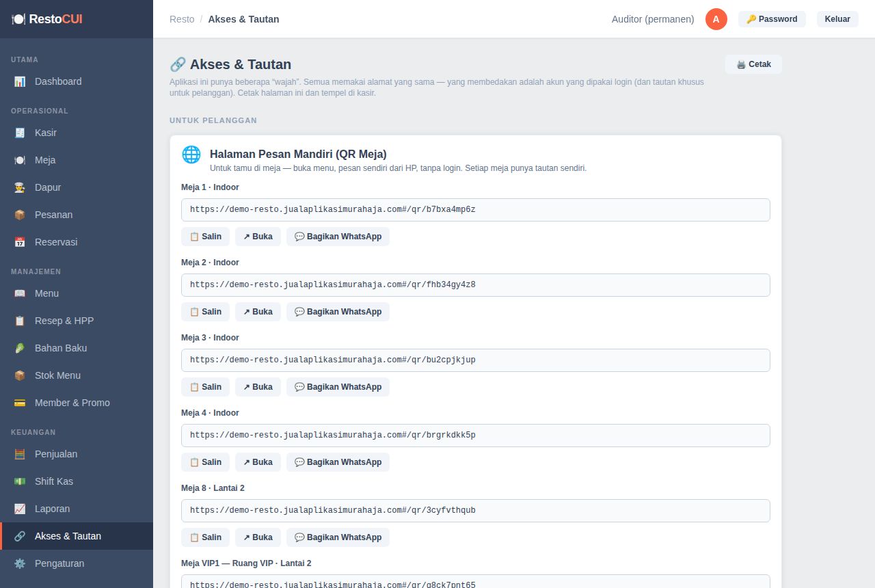Click the Kasir receipt icon
This screenshot has height=588, width=875.
click(x=20, y=133)
